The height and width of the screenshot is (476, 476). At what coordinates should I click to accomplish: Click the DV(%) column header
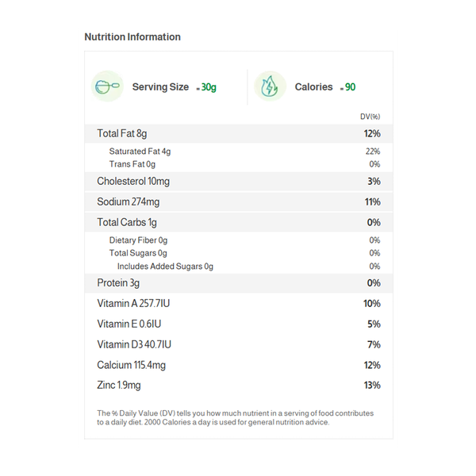pyautogui.click(x=370, y=117)
